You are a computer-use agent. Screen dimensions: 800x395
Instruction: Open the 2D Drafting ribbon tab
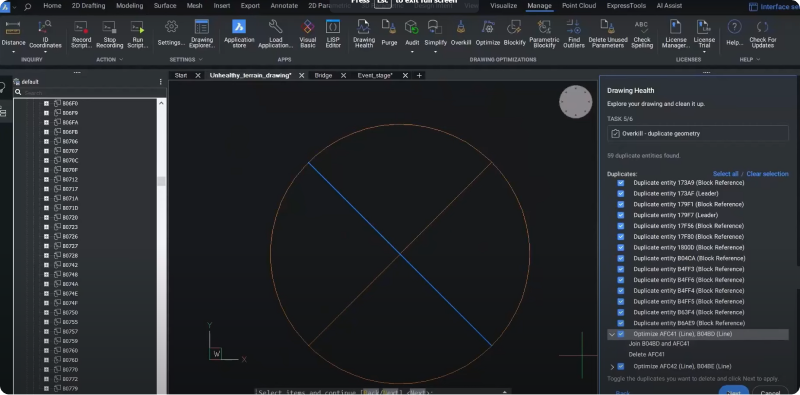88,6
